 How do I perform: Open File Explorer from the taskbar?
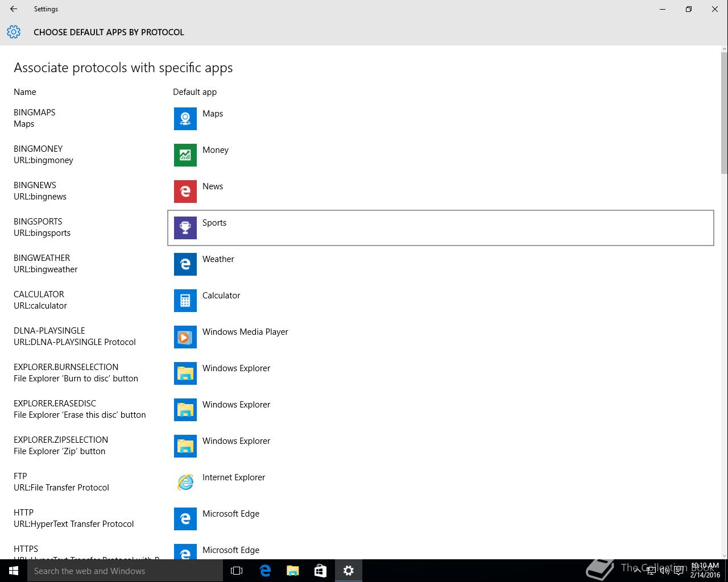(x=293, y=571)
